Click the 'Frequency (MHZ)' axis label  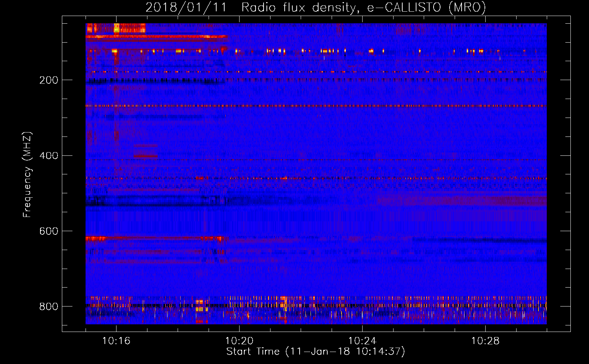(x=27, y=174)
